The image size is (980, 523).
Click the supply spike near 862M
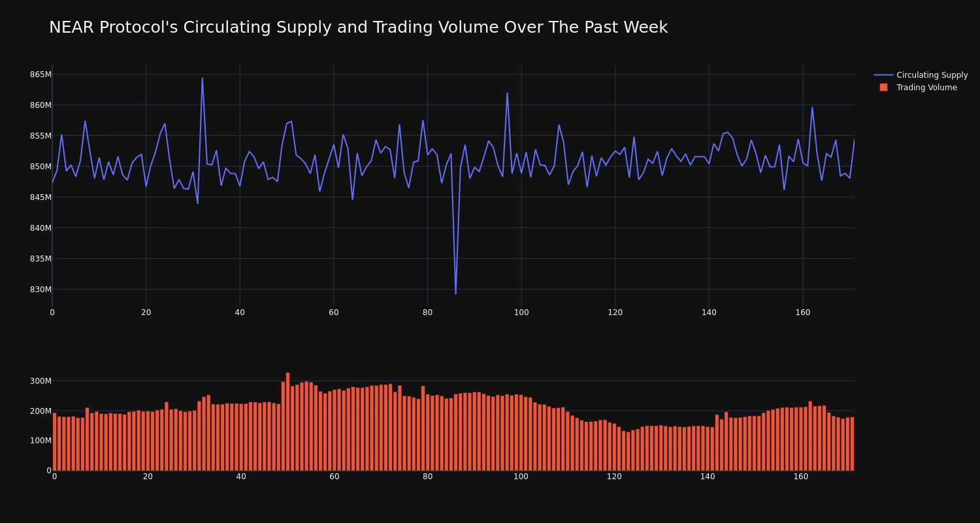pos(507,93)
